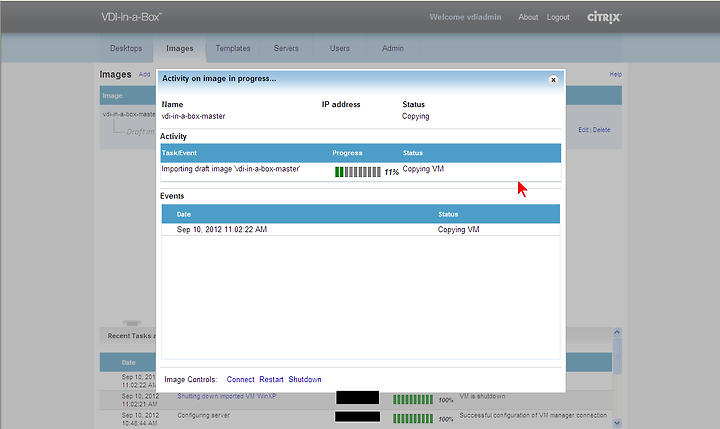
Task: Select the Admin tab
Action: click(x=393, y=48)
